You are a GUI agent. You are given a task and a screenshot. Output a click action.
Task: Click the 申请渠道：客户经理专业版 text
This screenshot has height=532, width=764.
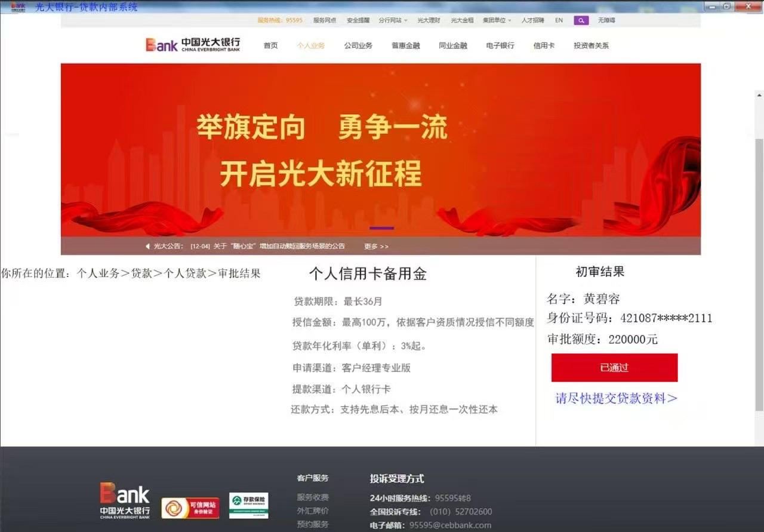coord(352,368)
